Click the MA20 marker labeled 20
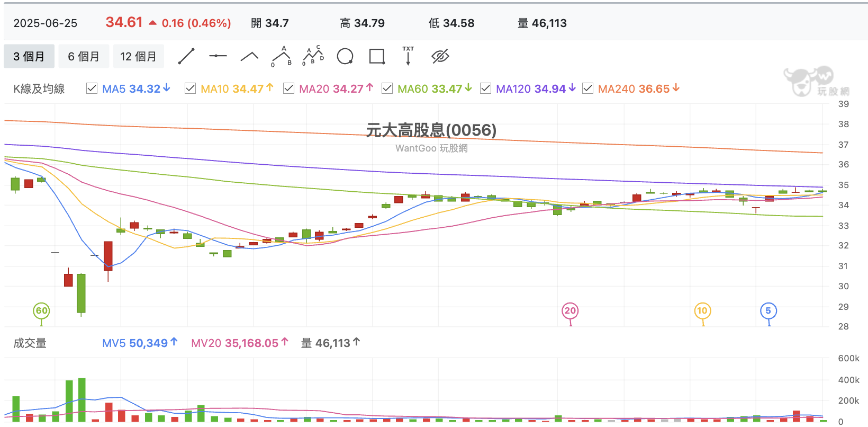Viewport: 868px width, 427px height. (570, 311)
